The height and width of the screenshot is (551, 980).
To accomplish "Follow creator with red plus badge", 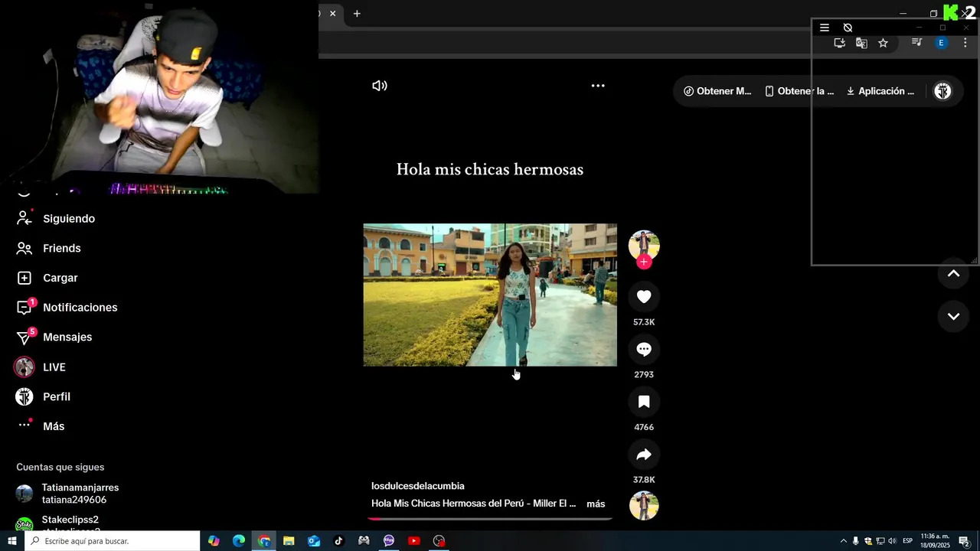I will (644, 262).
